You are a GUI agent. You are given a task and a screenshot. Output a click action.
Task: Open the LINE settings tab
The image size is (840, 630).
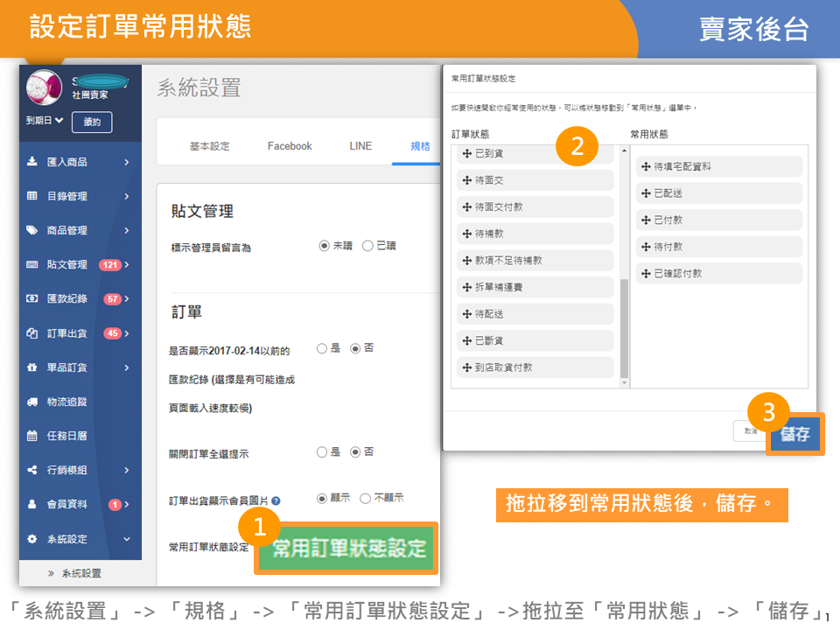(x=360, y=146)
